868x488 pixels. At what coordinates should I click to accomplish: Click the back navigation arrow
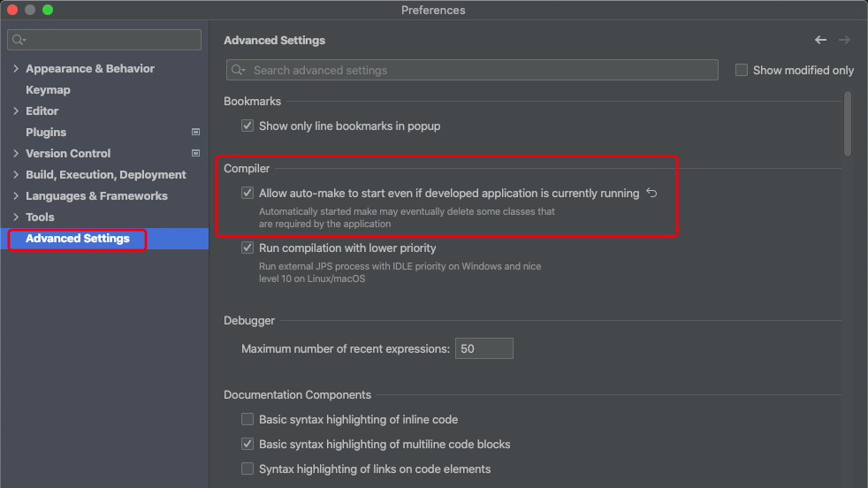click(x=820, y=40)
